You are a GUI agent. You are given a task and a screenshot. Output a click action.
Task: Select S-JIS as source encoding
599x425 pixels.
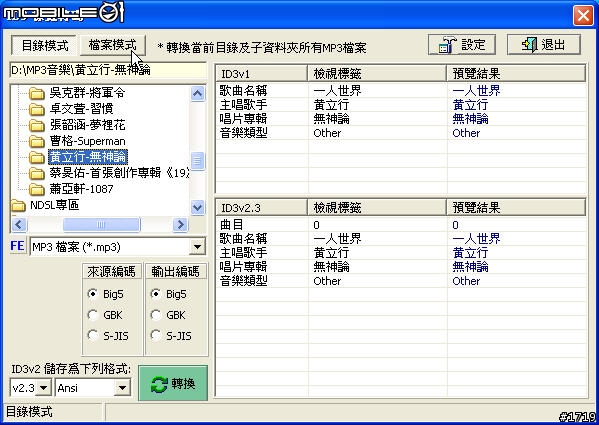pos(93,335)
